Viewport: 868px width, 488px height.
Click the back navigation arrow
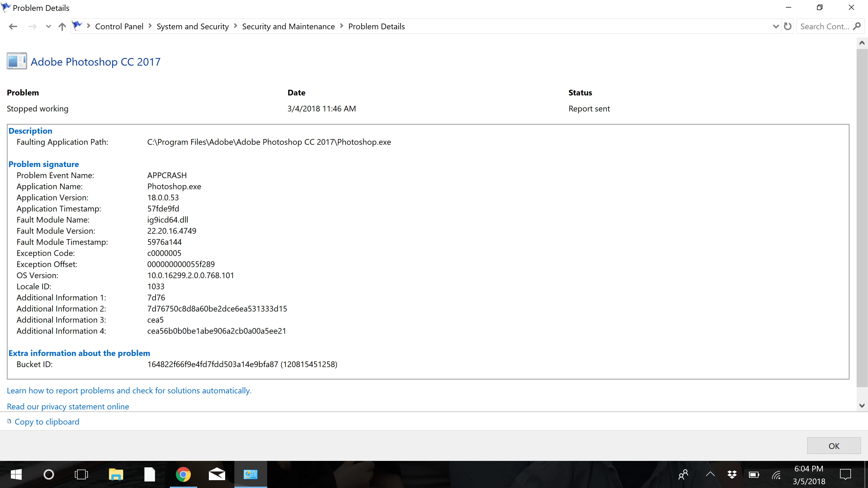tap(13, 26)
